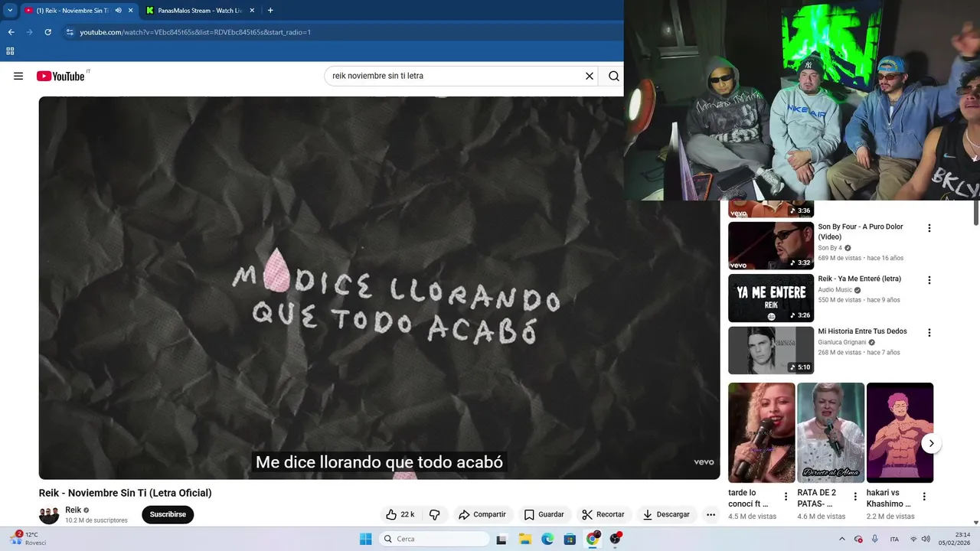
Task: Click the Gianluca Grignani channel name
Action: (842, 342)
